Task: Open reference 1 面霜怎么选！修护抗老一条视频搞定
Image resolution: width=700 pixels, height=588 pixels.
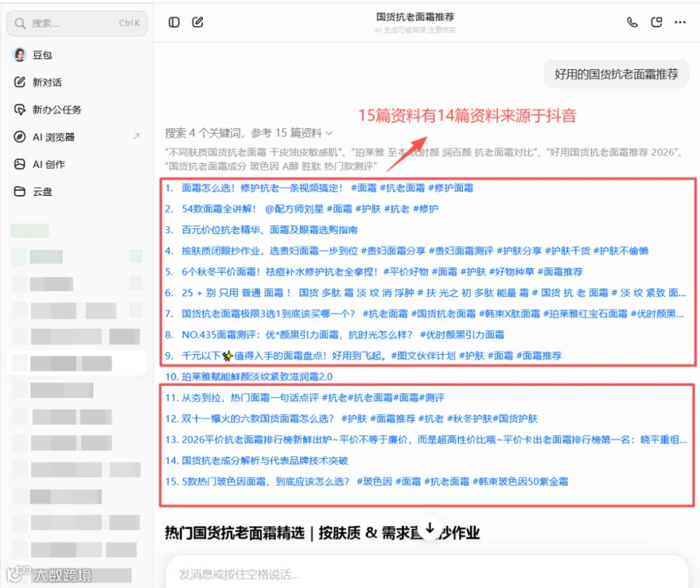Action: click(327, 188)
